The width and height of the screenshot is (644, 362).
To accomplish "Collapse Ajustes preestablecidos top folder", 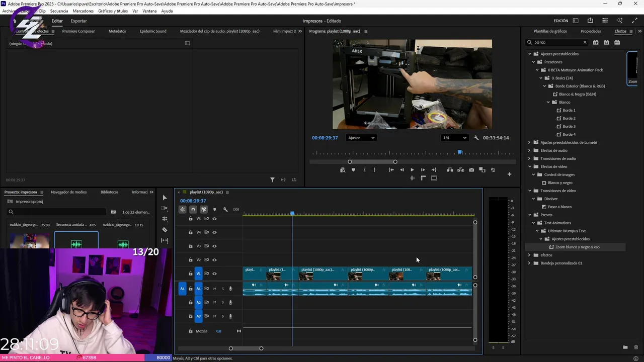I will click(529, 54).
